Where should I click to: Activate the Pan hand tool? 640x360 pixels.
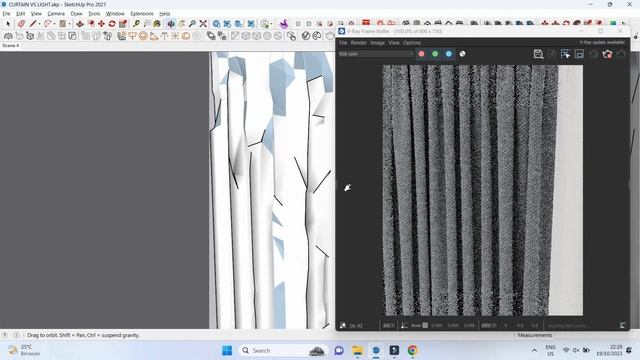click(182, 24)
